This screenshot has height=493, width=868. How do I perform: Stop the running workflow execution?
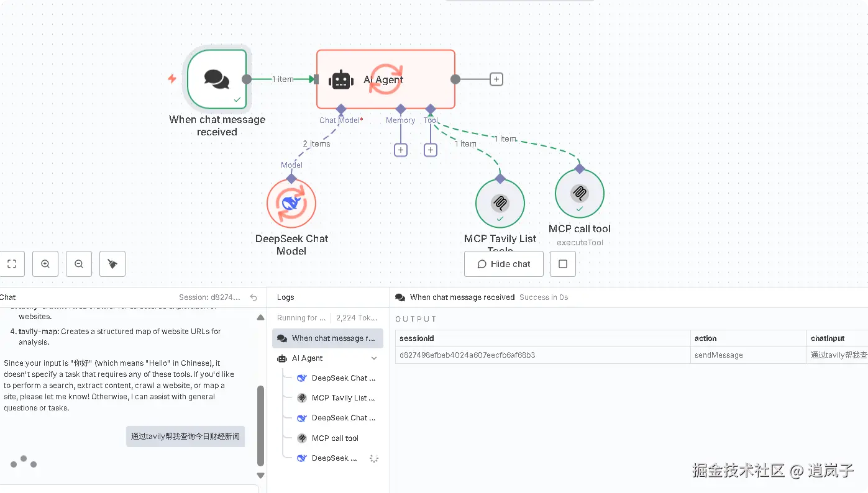tap(563, 264)
